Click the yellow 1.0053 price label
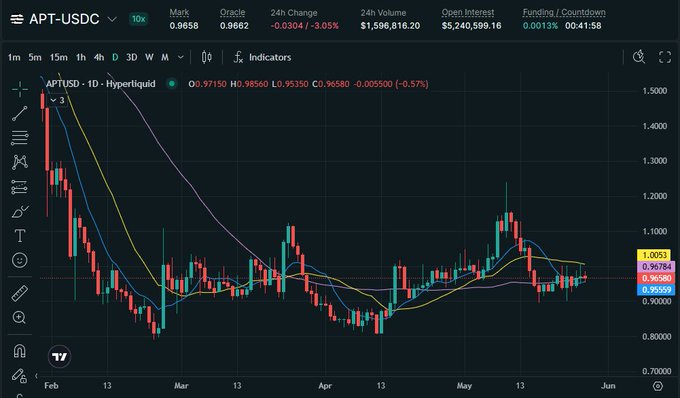This screenshot has width=680, height=398. (654, 255)
